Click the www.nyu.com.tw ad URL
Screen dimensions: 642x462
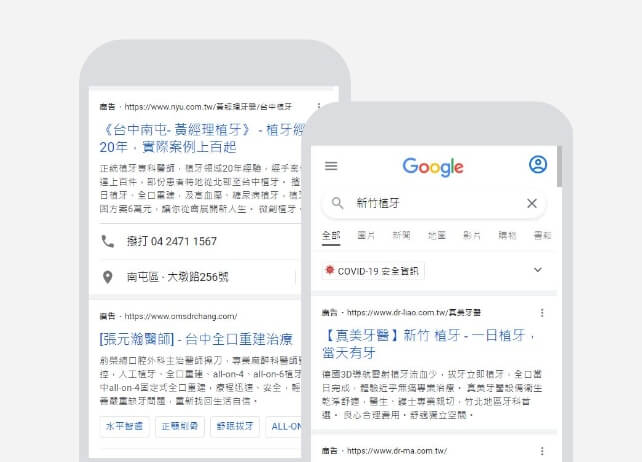tap(208, 107)
